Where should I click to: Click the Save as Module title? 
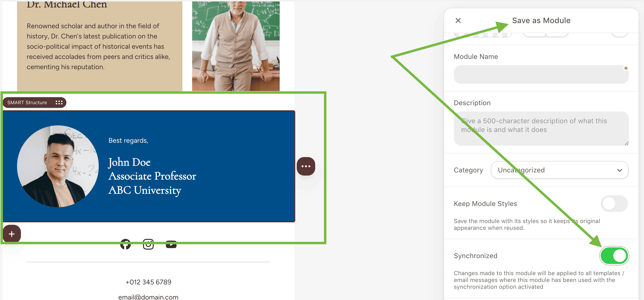pyautogui.click(x=541, y=20)
